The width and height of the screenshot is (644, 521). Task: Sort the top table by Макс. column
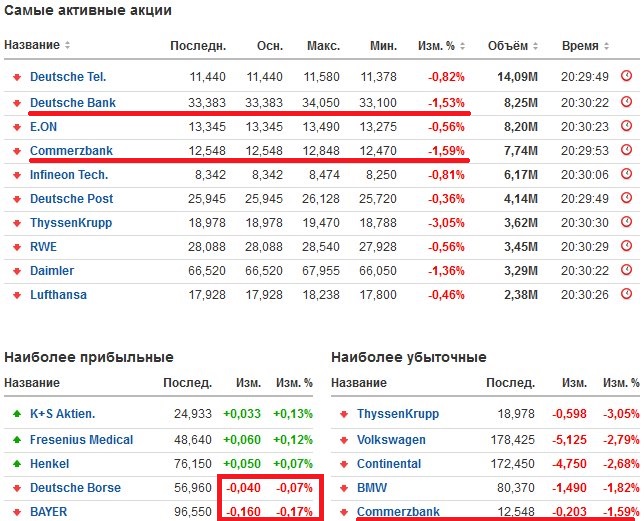[323, 46]
